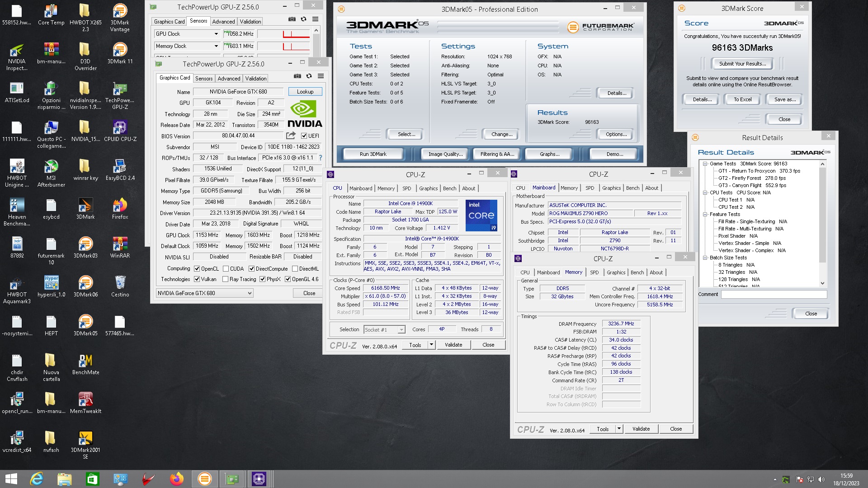Toggle the Ray Tracing checkbox
The image size is (868, 488).
225,279
